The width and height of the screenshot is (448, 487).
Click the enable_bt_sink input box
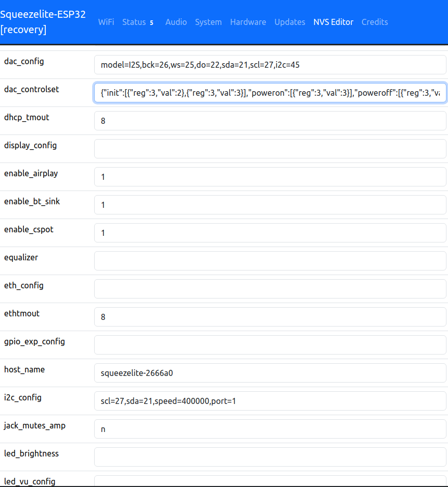click(270, 205)
